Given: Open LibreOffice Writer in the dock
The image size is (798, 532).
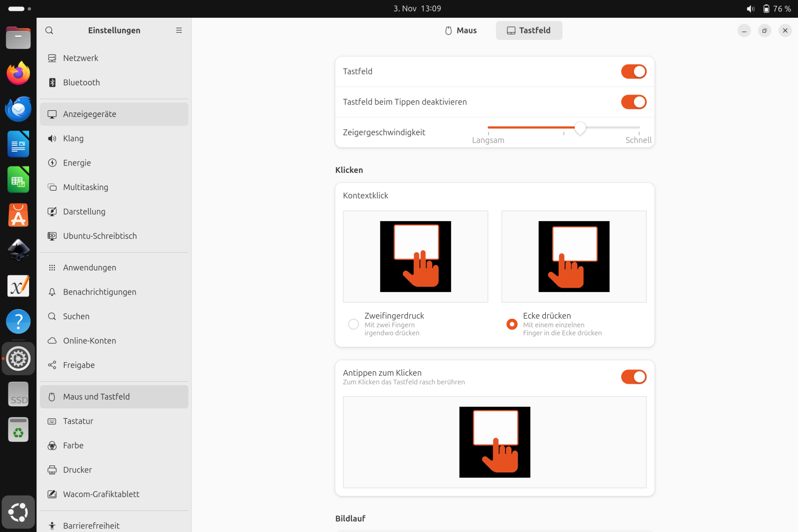Looking at the screenshot, I should click(18, 144).
